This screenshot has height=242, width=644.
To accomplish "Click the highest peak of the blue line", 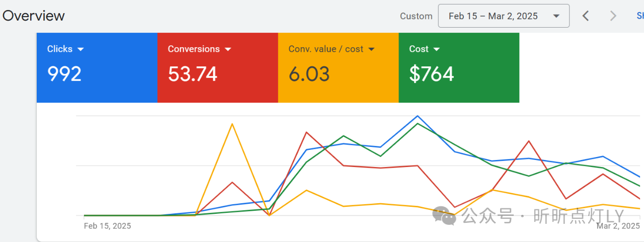I will (417, 116).
